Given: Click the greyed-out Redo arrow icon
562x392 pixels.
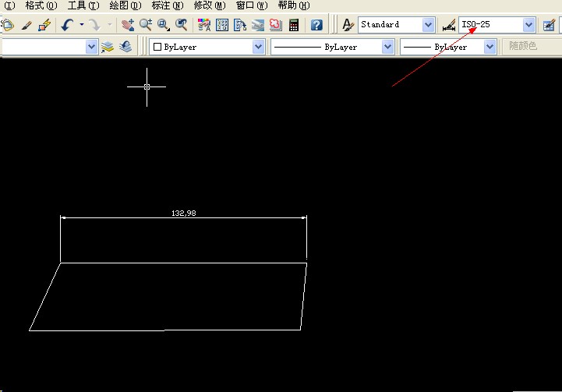Looking at the screenshot, I should [95, 25].
